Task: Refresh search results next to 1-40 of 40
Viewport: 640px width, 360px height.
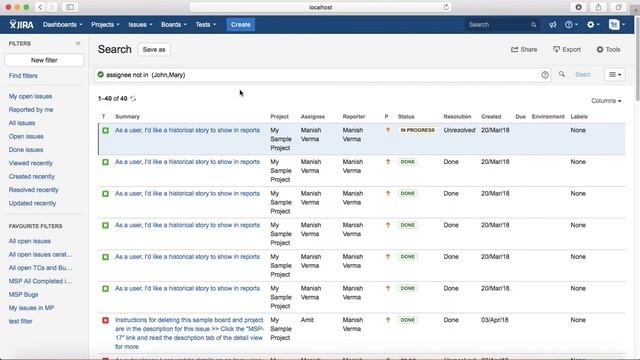Action: (133, 98)
